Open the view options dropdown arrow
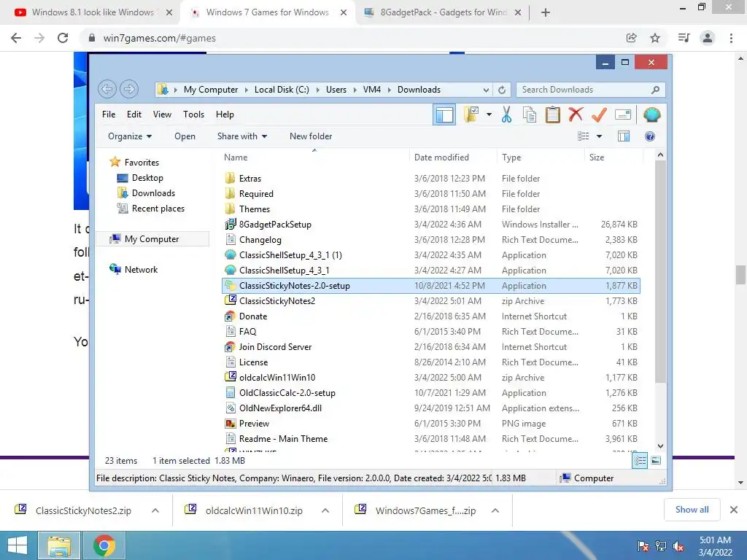Screen dimensions: 747x560 coord(600,136)
